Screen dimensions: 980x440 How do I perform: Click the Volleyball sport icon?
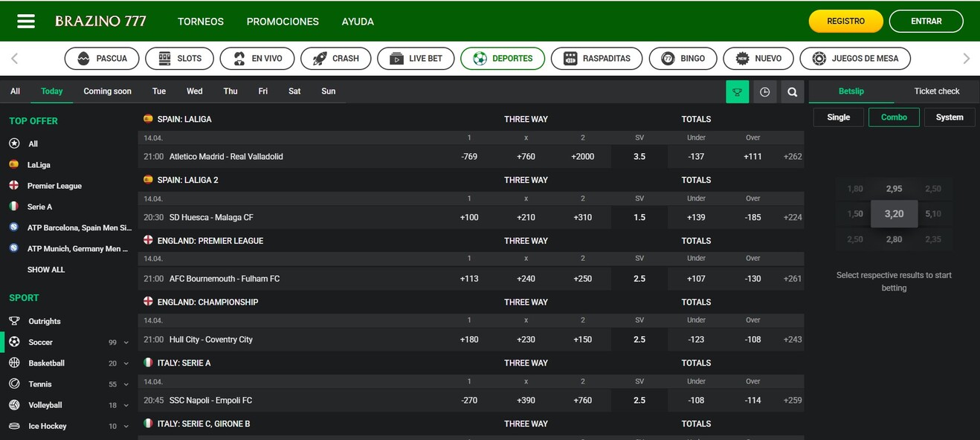14,405
